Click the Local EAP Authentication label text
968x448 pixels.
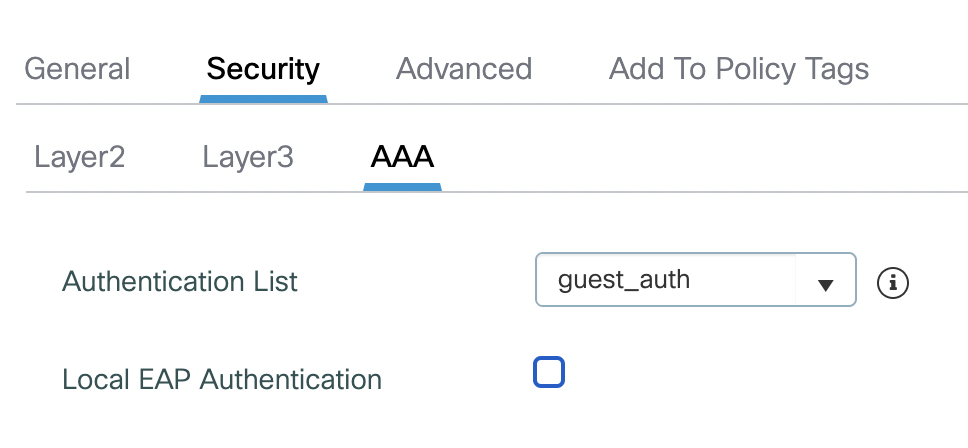(x=222, y=380)
